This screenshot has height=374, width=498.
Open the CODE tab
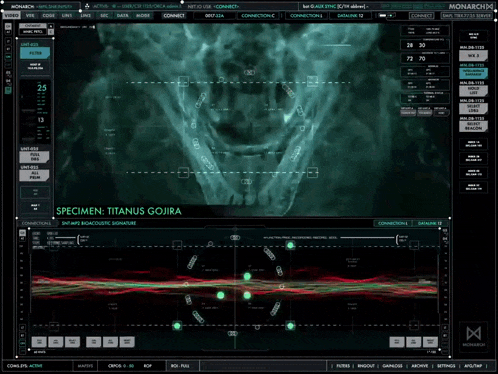pos(49,15)
